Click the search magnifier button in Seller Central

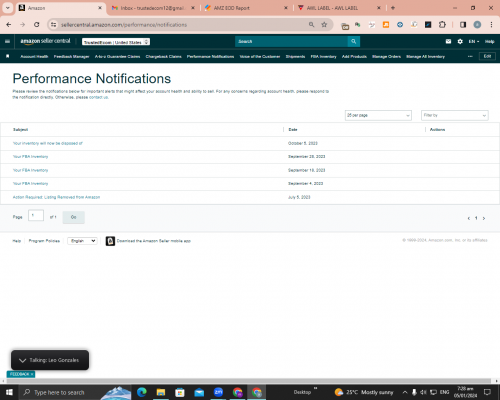pyautogui.click(x=353, y=41)
